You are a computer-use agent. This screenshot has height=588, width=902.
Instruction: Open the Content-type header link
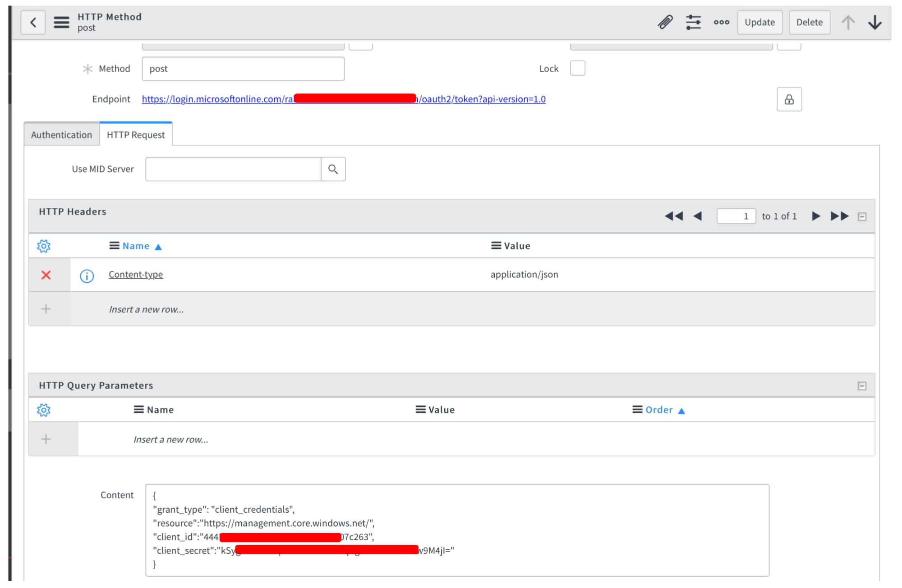[136, 275]
